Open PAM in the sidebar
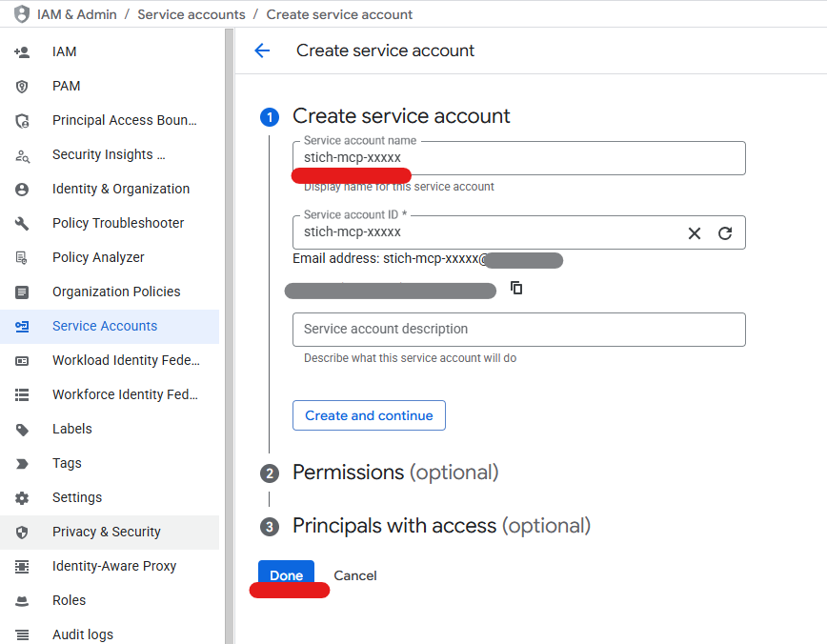This screenshot has height=644, width=827. pyautogui.click(x=110, y=86)
